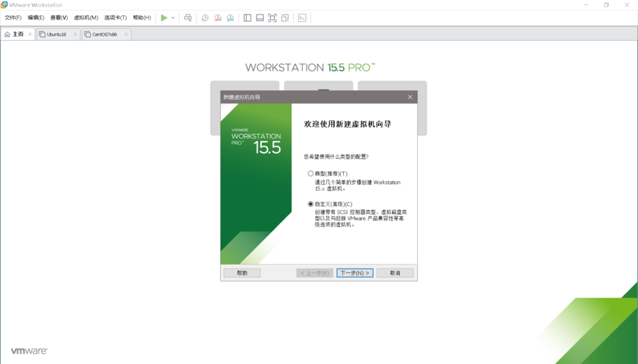Close the 新建虚拟机向导 dialog
Image resolution: width=638 pixels, height=364 pixels.
pyautogui.click(x=410, y=97)
